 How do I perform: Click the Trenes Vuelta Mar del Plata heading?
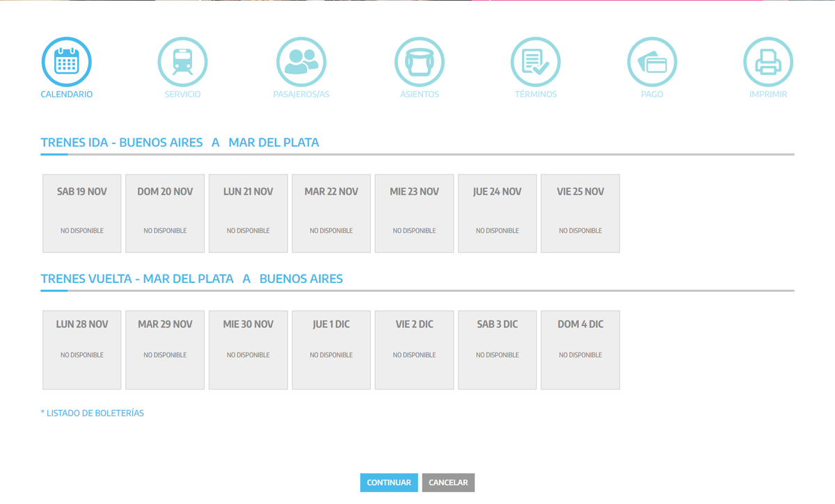point(191,279)
